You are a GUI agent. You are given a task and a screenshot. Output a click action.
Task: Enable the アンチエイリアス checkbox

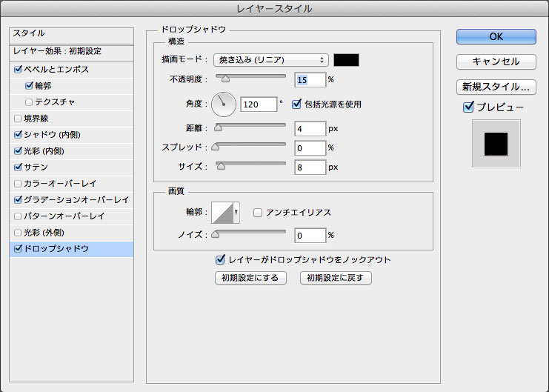tap(258, 213)
